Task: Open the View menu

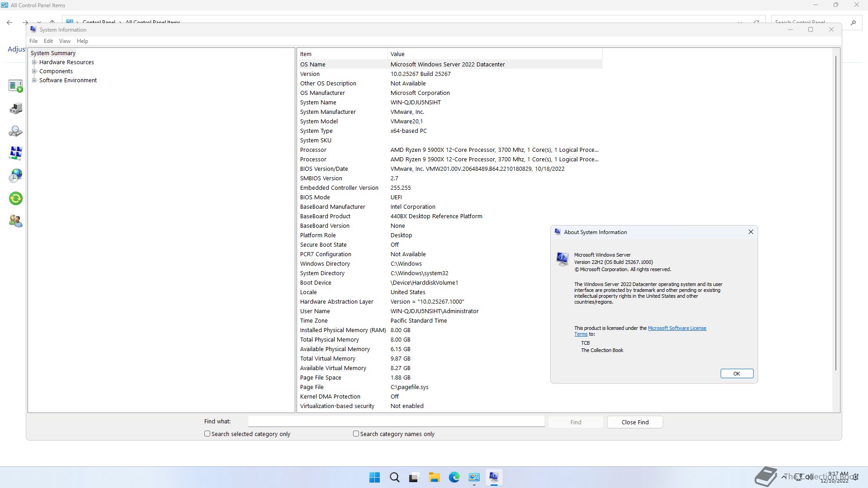Action: (x=65, y=41)
